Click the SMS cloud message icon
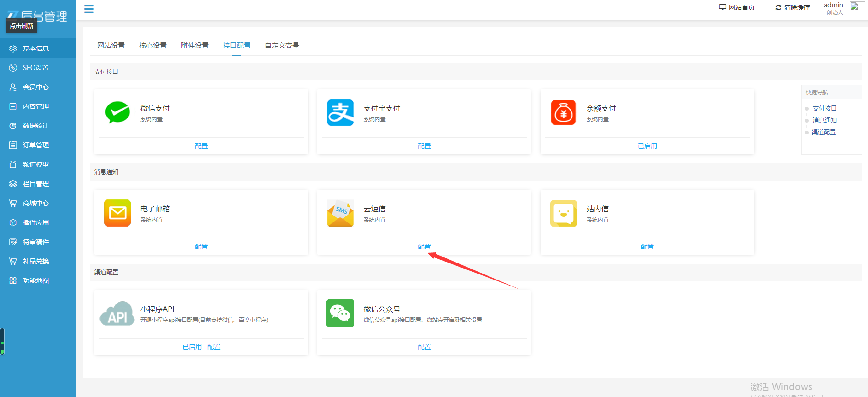868x397 pixels. [x=340, y=213]
